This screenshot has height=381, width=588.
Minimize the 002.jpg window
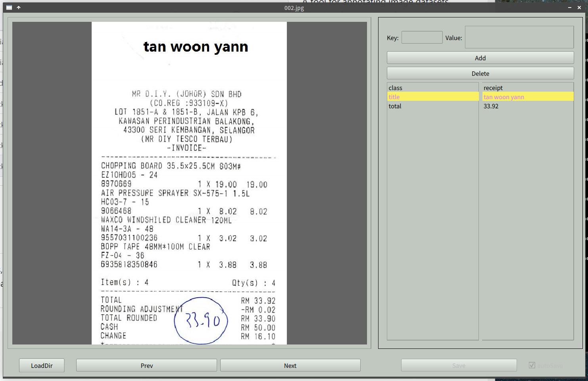[x=570, y=8]
